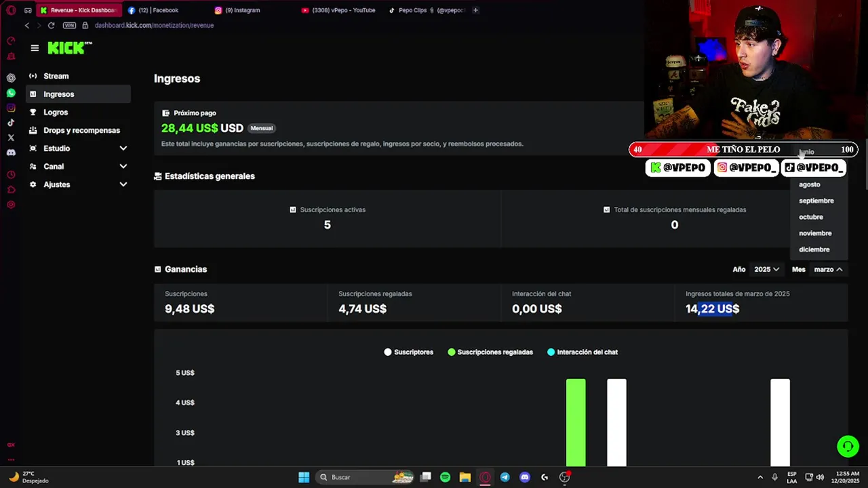The height and width of the screenshot is (488, 868).
Task: Click the microphone tray icon
Action: 774,477
